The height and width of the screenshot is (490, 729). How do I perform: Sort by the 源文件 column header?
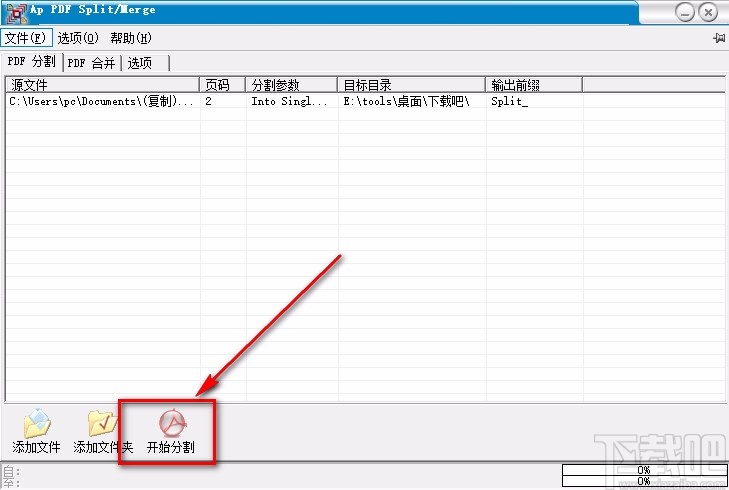pyautogui.click(x=102, y=85)
